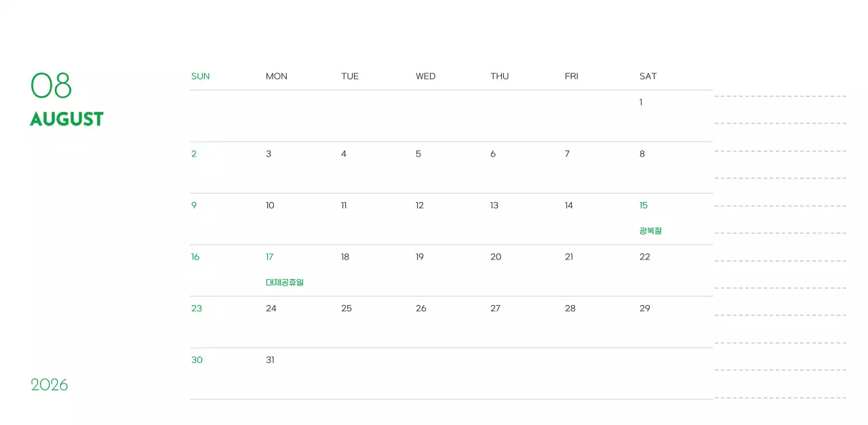Viewport: 868px width, 425px height.
Task: Select August 15 on the calendar
Action: tap(644, 205)
